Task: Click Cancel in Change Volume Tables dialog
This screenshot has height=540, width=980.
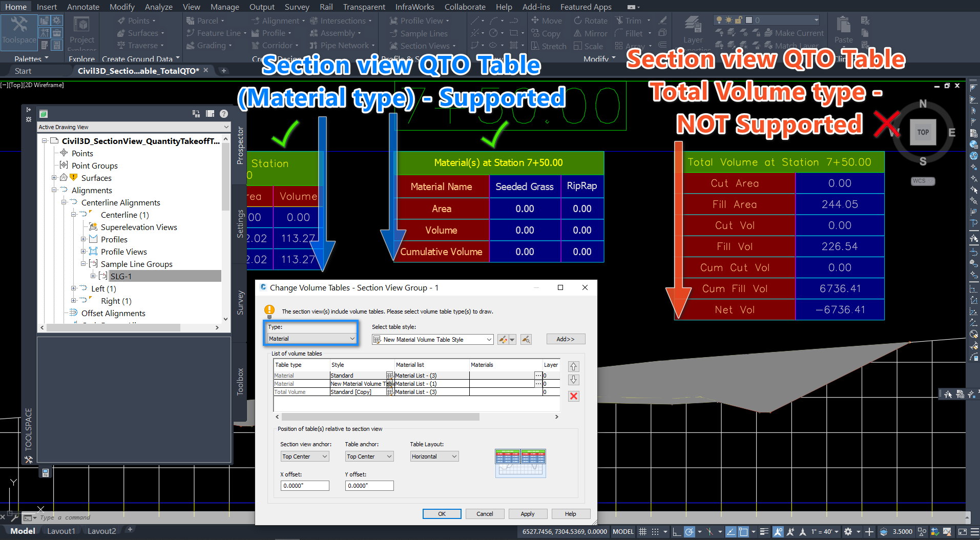Action: [485, 514]
